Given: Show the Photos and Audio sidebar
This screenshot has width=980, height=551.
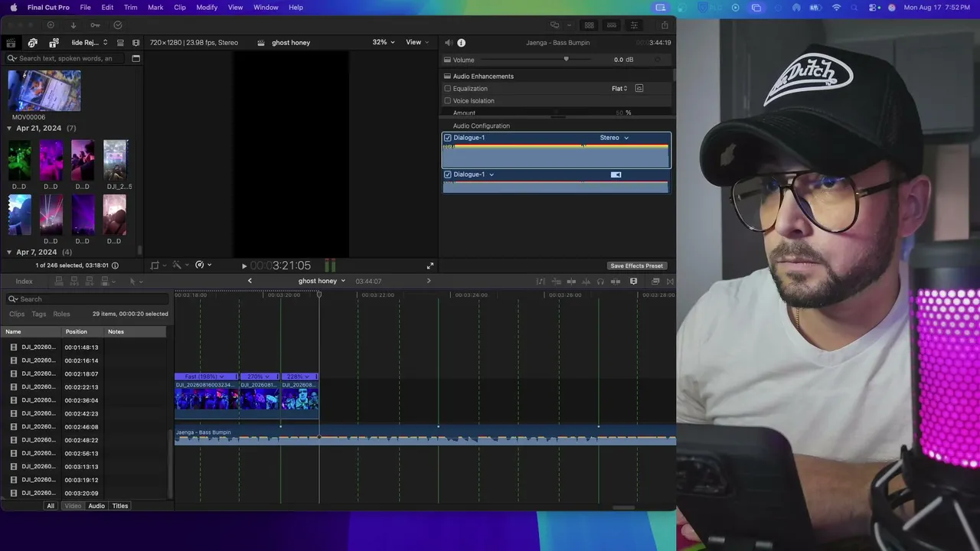Looking at the screenshot, I should tap(32, 43).
